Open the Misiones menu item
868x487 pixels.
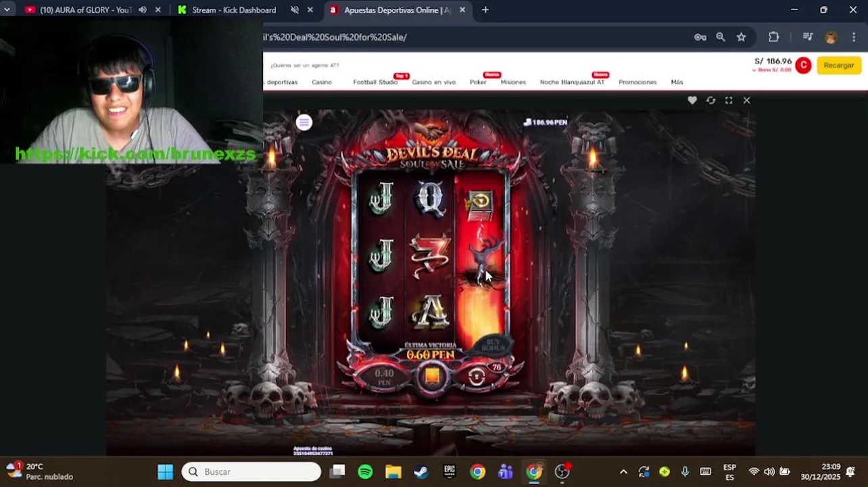tap(513, 82)
